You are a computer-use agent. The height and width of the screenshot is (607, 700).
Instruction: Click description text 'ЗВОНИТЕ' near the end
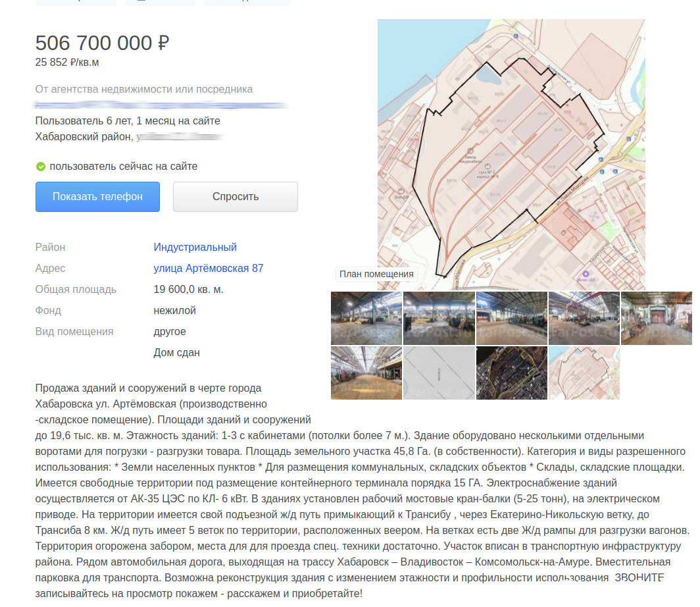click(639, 577)
